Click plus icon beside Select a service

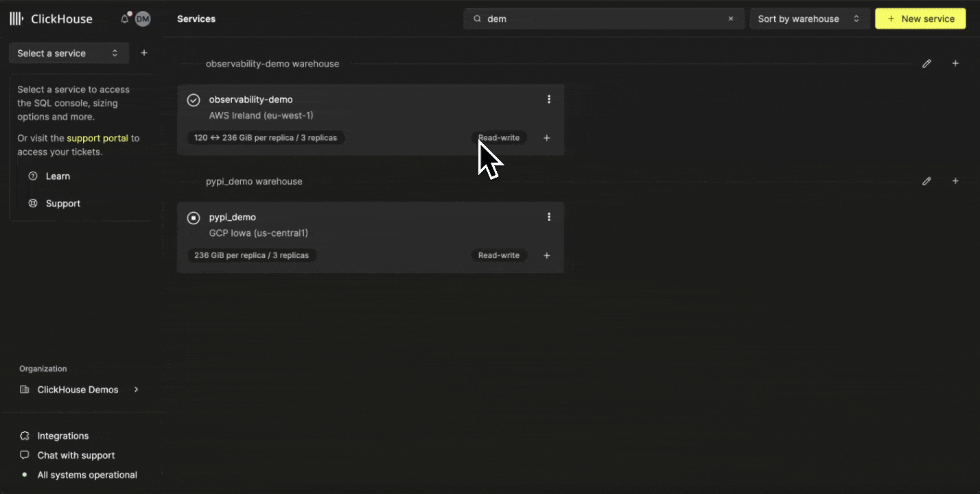[x=143, y=53]
